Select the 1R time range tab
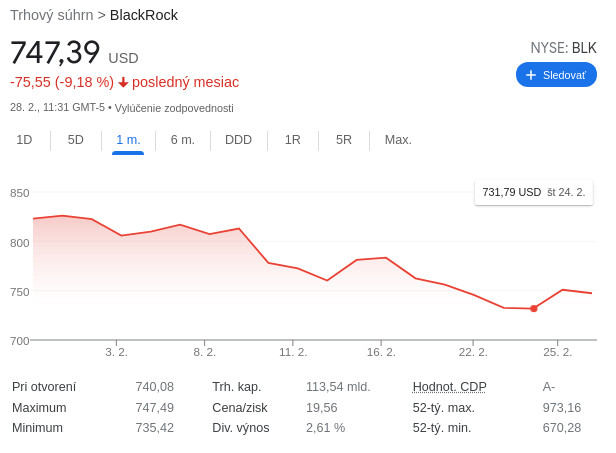Image resolution: width=616 pixels, height=453 pixels. click(292, 140)
